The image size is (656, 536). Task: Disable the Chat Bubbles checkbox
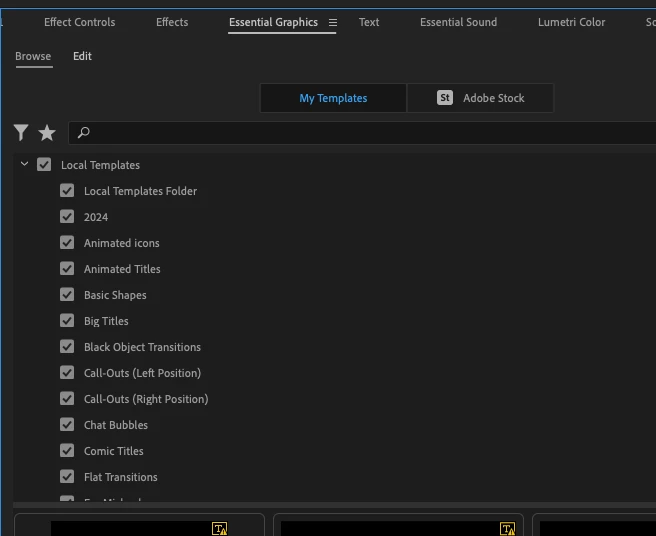67,425
